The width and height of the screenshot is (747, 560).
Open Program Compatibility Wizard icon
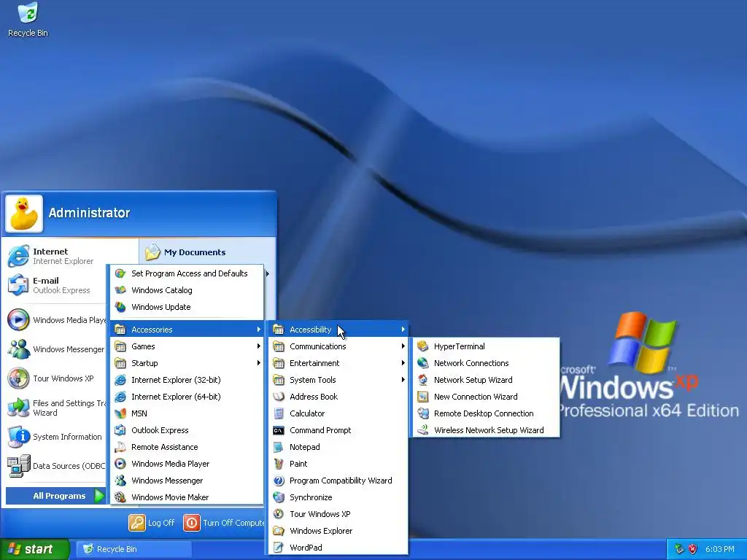tap(279, 481)
